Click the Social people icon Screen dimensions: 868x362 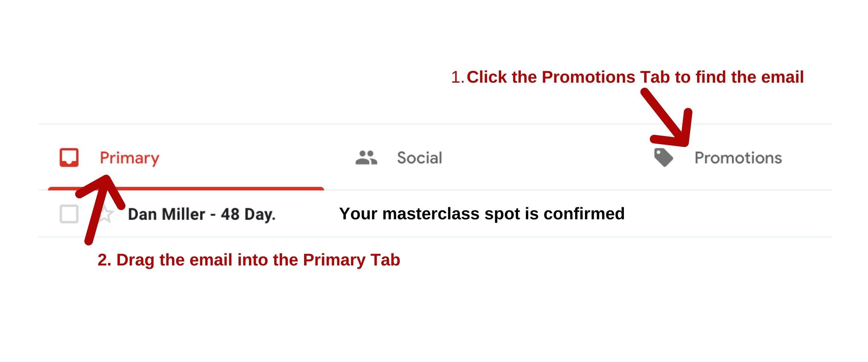[x=366, y=157]
